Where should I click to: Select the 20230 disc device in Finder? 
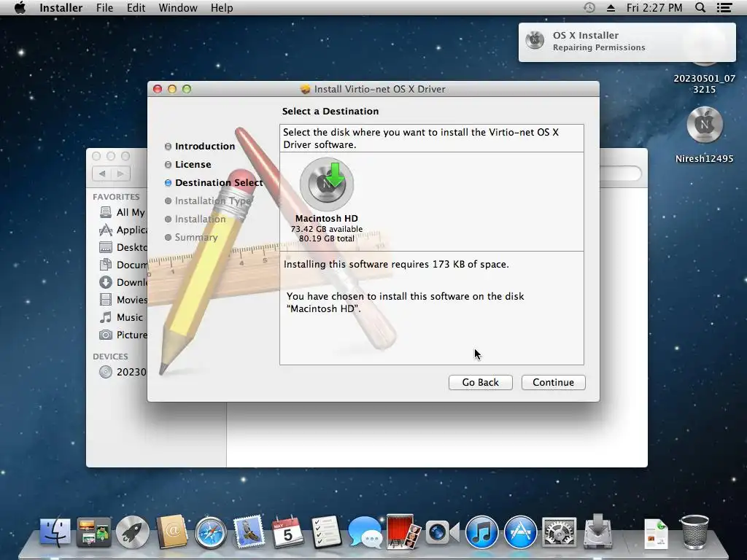click(123, 372)
